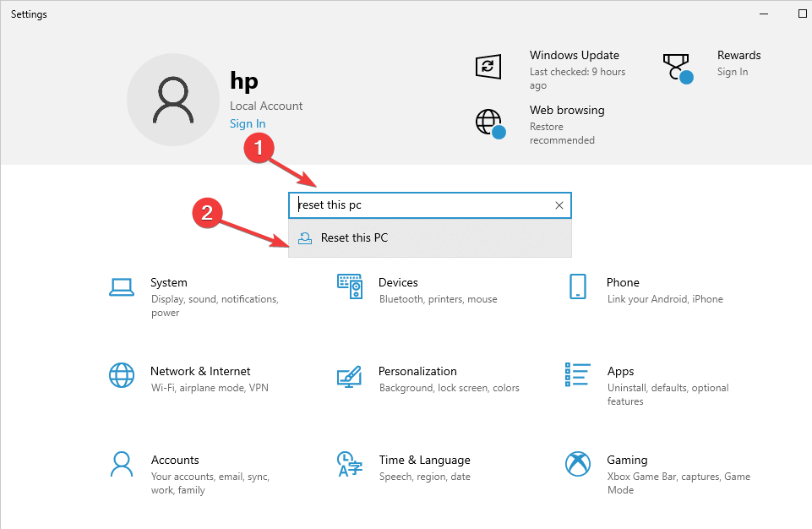Viewport: 812px width, 529px height.
Task: Click the Apps list icon
Action: [577, 374]
